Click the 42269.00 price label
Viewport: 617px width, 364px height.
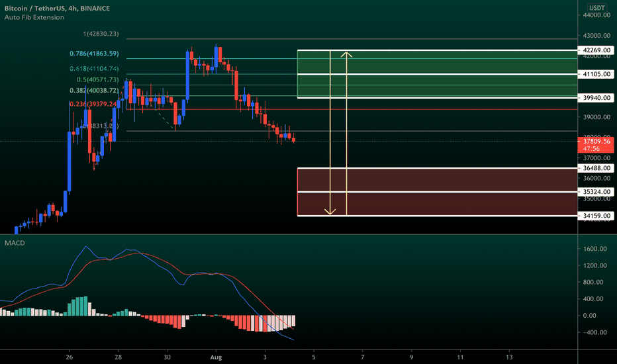(596, 50)
